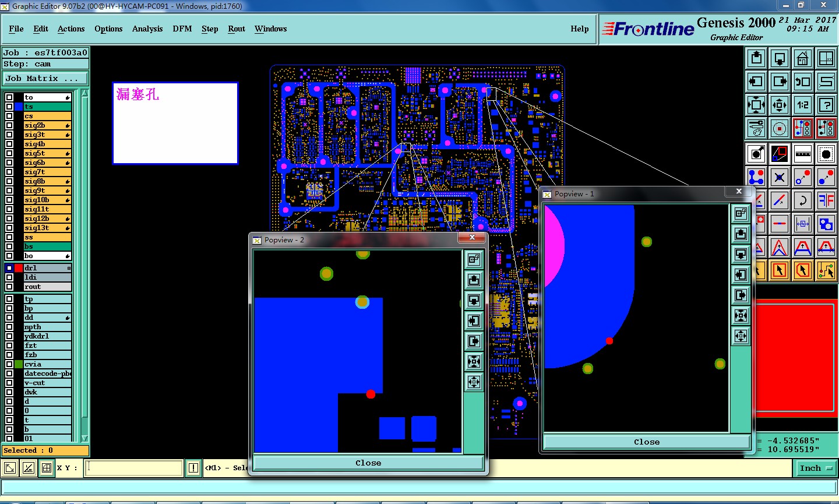Click the dashed box around black dot icon
This screenshot has width=839, height=504.
point(826,154)
